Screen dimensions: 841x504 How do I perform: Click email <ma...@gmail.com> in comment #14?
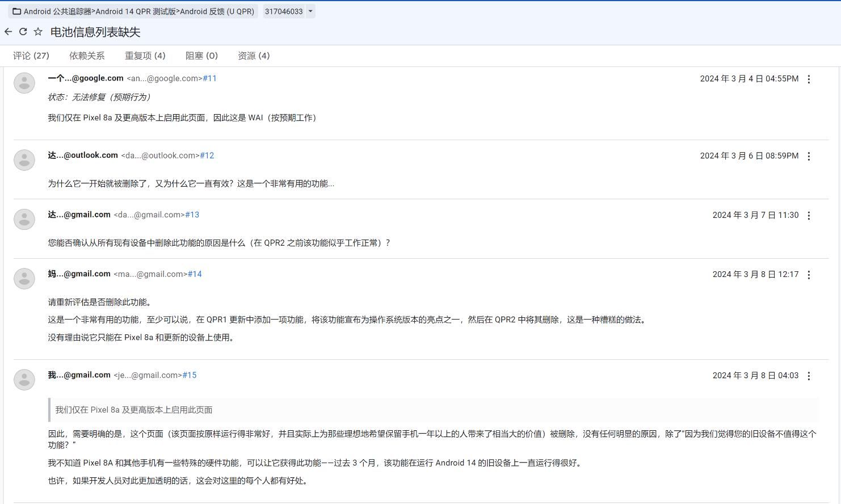150,274
